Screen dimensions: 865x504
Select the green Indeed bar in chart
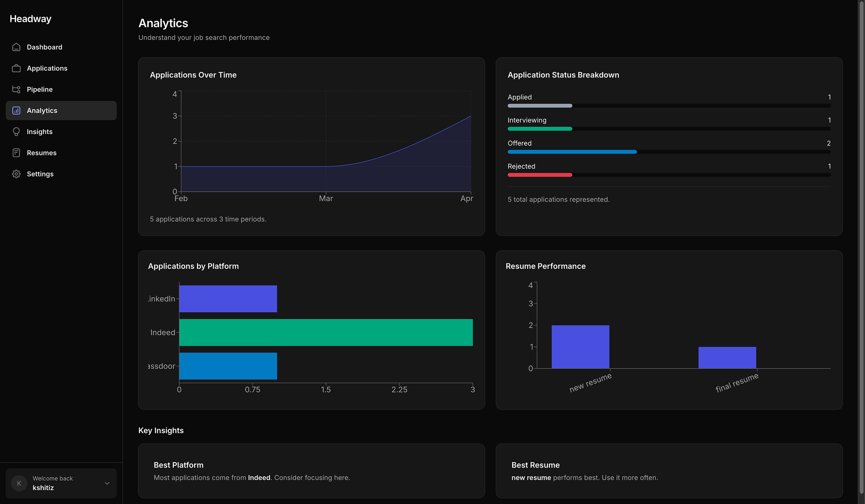(326, 332)
